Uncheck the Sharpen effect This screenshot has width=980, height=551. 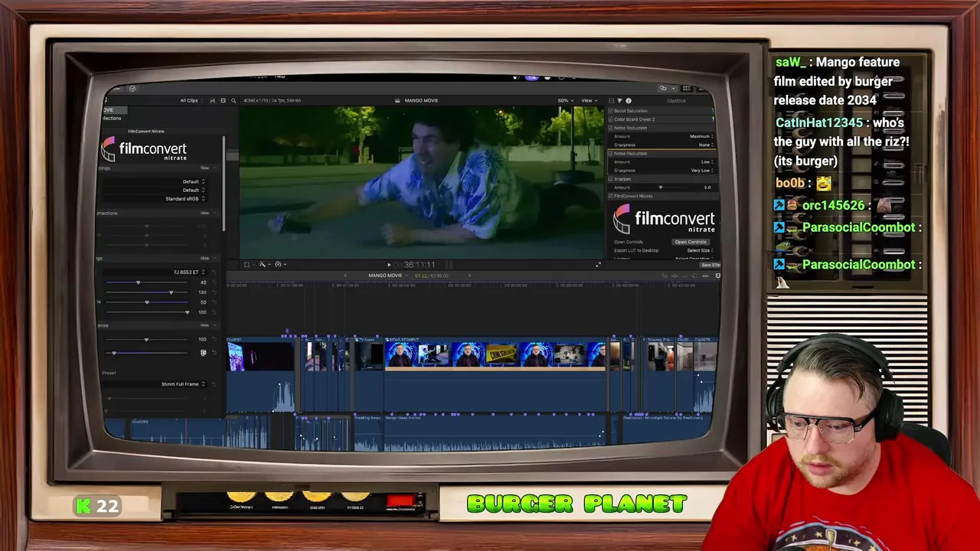click(610, 179)
